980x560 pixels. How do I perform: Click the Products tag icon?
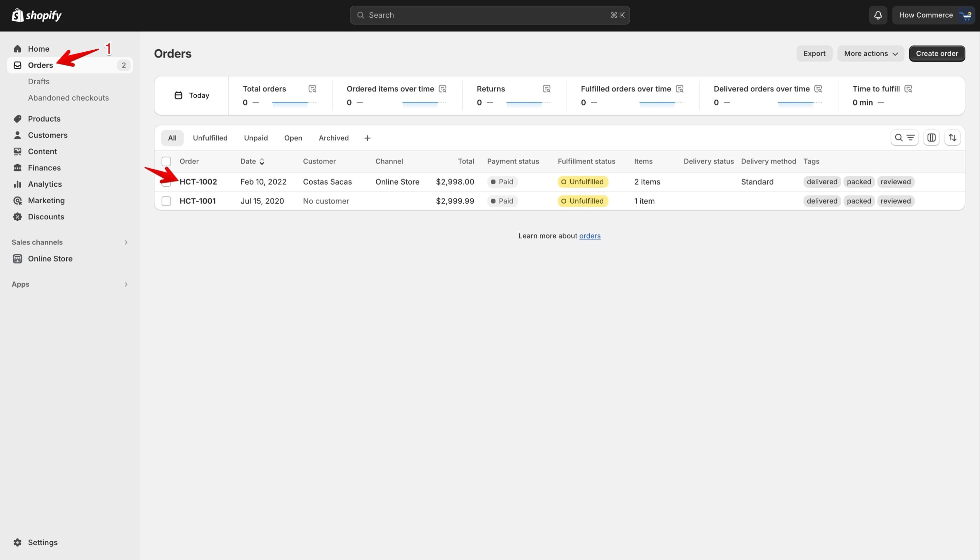click(17, 119)
